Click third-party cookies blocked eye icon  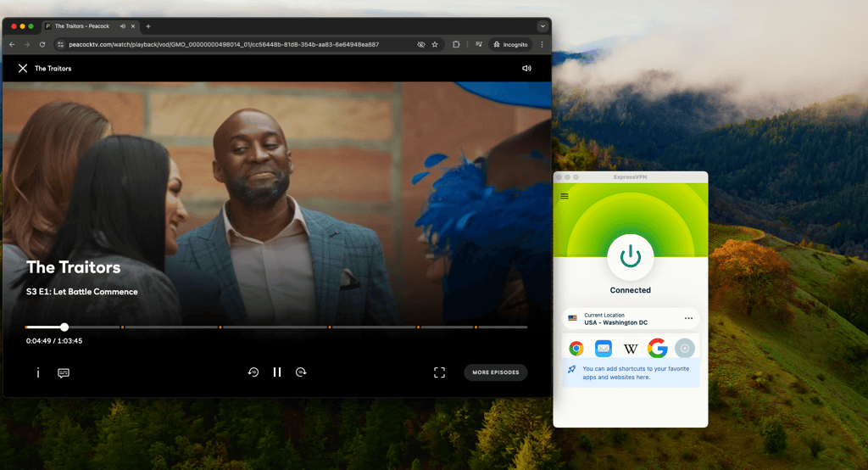point(420,44)
